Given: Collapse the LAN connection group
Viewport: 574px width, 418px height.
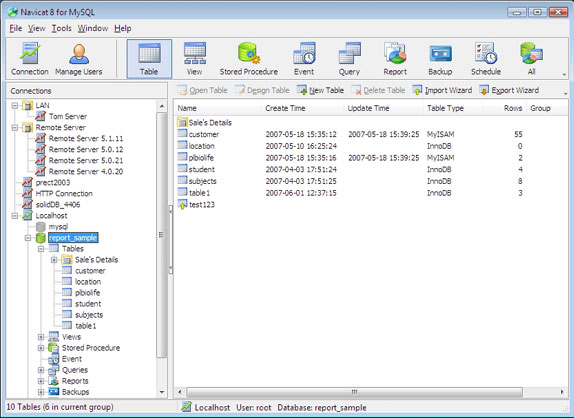Looking at the screenshot, I should pyautogui.click(x=15, y=106).
